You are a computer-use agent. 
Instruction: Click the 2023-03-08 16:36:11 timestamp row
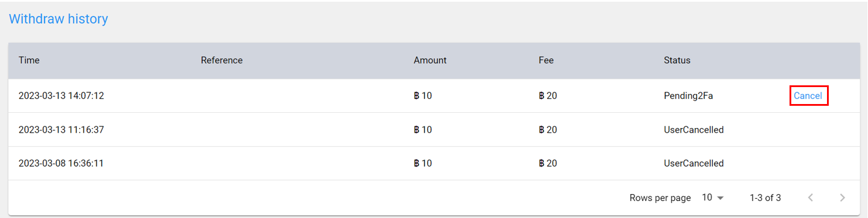(433, 163)
